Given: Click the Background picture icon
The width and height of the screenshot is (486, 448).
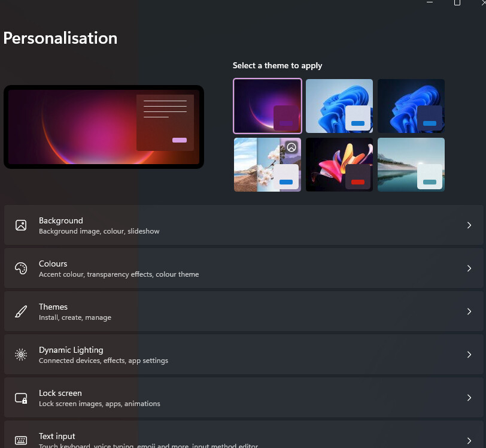Looking at the screenshot, I should tap(21, 225).
